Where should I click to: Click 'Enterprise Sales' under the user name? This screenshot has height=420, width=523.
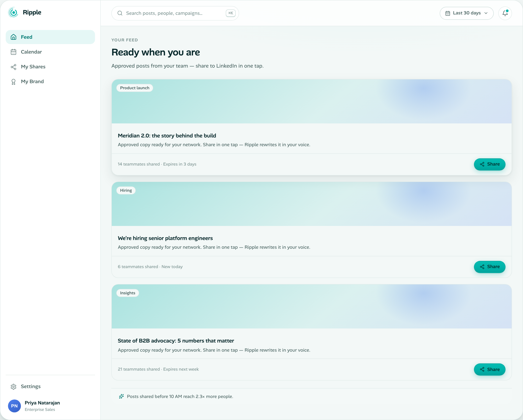coord(40,410)
